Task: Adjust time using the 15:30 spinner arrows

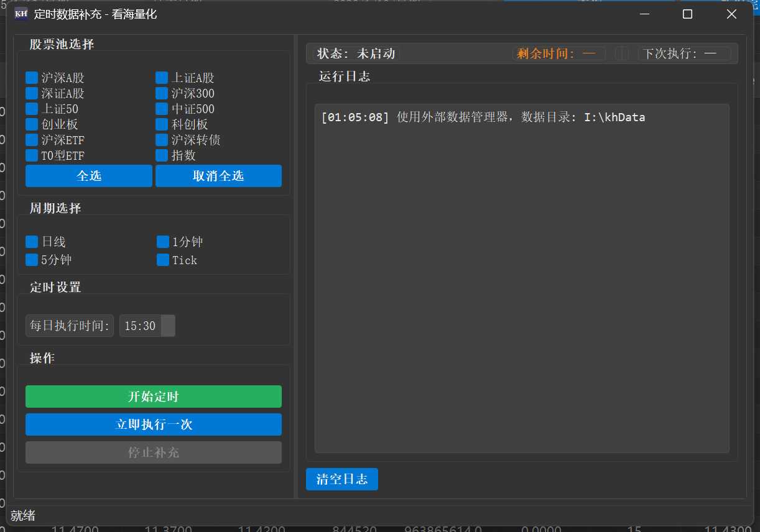Action: click(168, 326)
